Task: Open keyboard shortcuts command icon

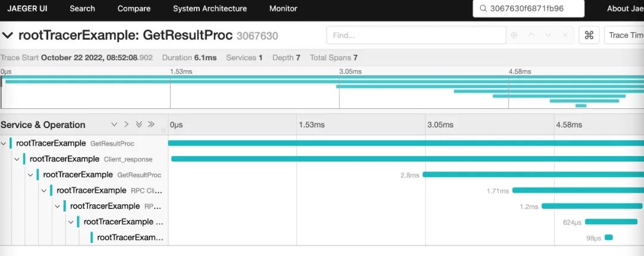Action: 589,35
